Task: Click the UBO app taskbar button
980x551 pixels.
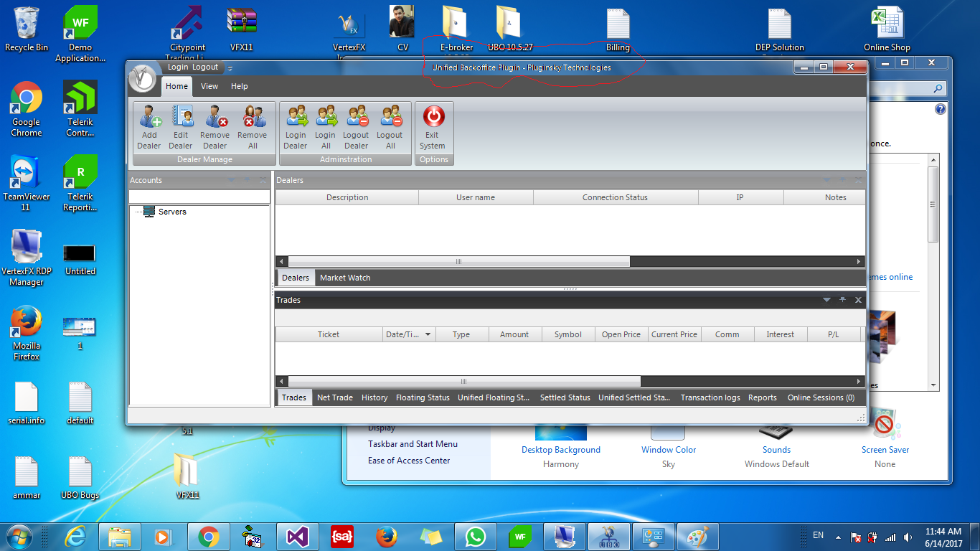Action: tap(608, 537)
